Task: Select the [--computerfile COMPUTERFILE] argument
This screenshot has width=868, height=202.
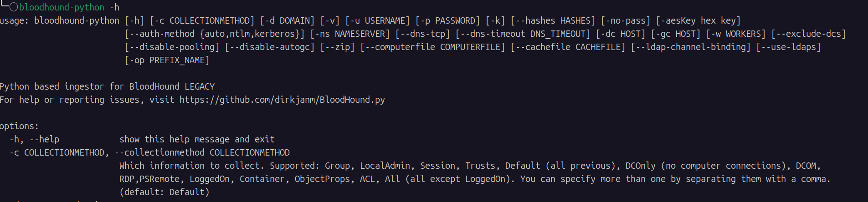Action: [432, 47]
